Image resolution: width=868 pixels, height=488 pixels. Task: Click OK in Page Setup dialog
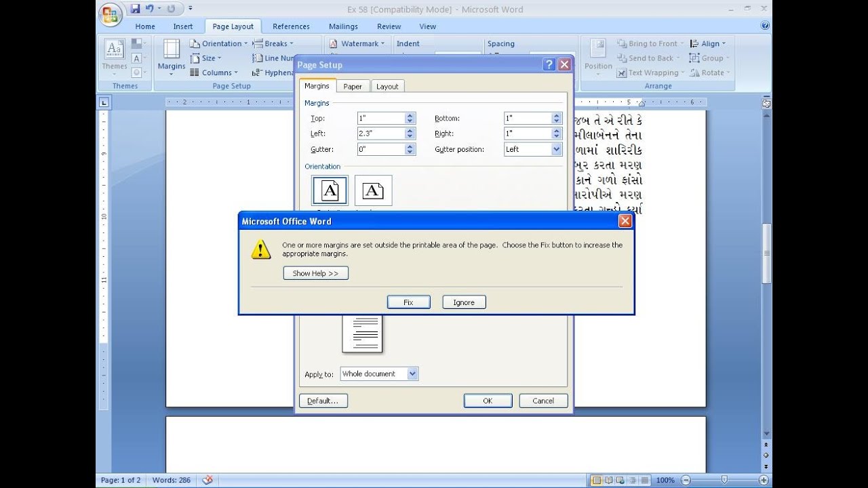tap(488, 401)
